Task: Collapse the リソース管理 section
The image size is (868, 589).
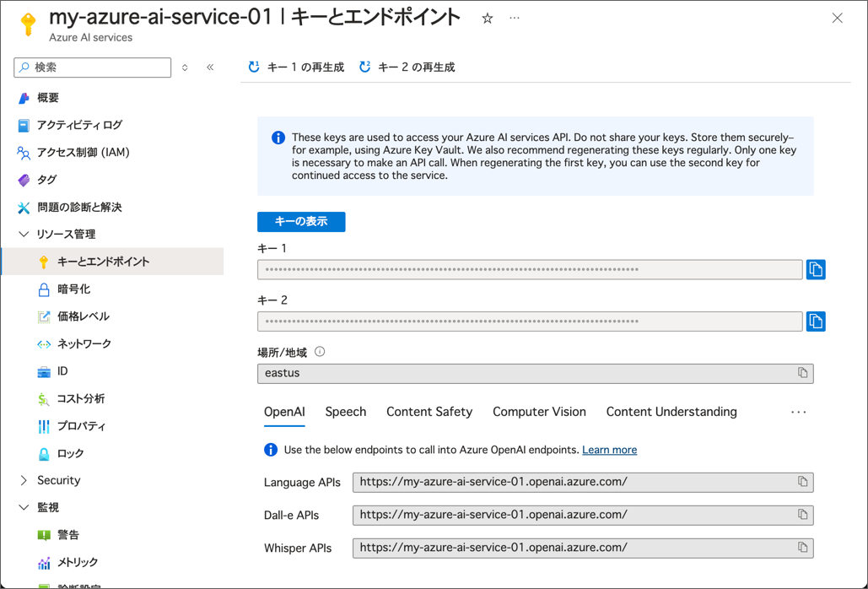Action: (x=24, y=234)
